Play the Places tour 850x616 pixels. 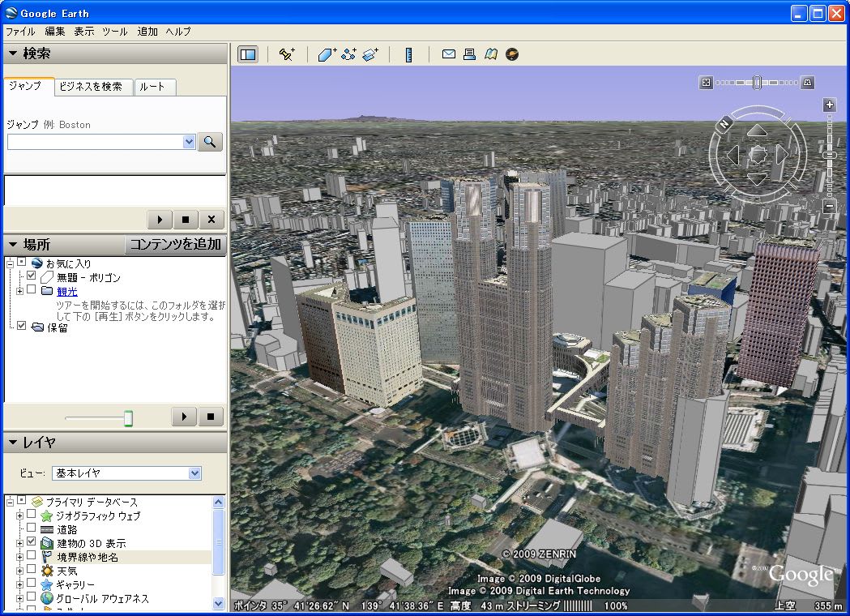(184, 417)
